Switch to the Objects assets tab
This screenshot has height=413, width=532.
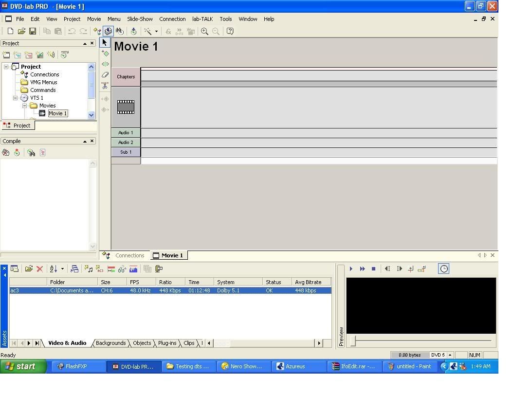click(x=142, y=343)
